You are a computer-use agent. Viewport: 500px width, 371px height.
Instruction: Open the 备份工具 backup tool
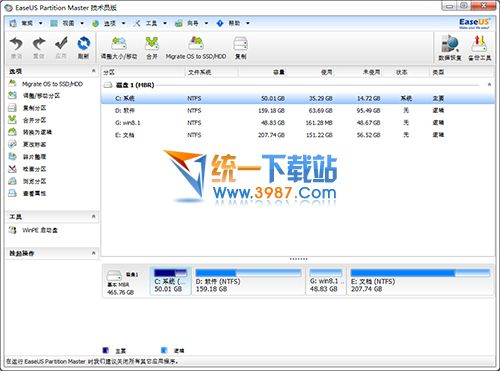click(479, 48)
